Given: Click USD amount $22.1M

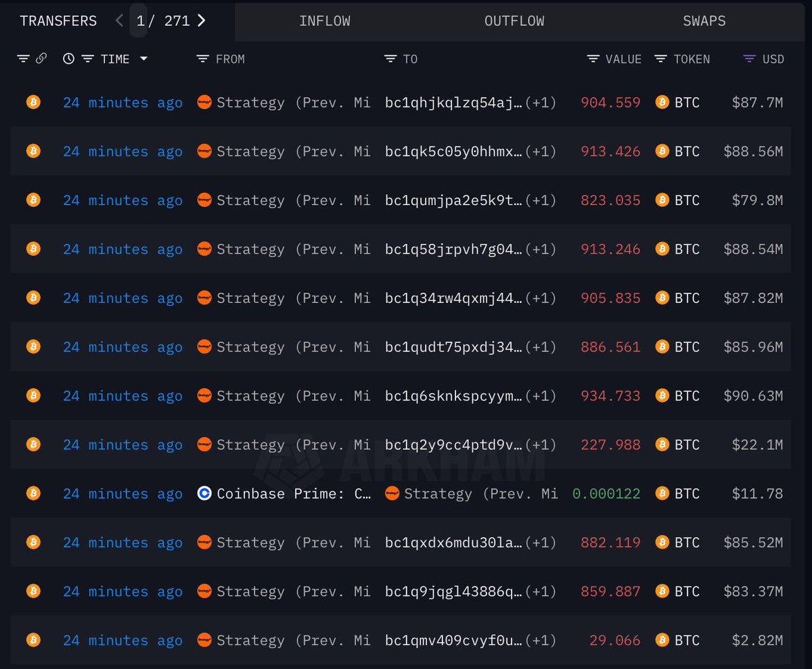Looking at the screenshot, I should [757, 445].
